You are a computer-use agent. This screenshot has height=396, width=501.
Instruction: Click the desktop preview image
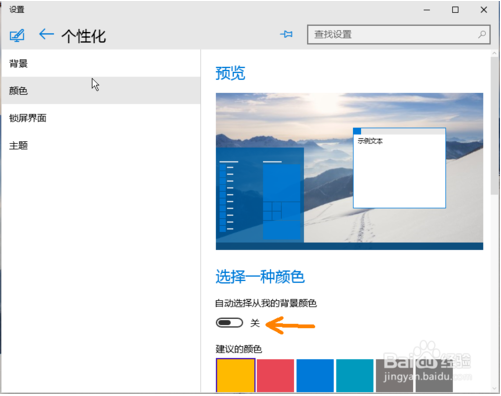point(349,171)
